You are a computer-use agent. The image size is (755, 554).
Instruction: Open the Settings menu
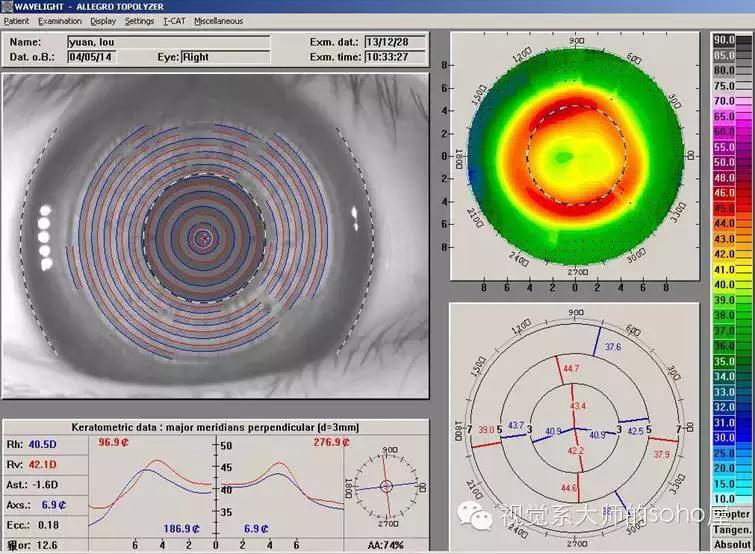(x=139, y=21)
